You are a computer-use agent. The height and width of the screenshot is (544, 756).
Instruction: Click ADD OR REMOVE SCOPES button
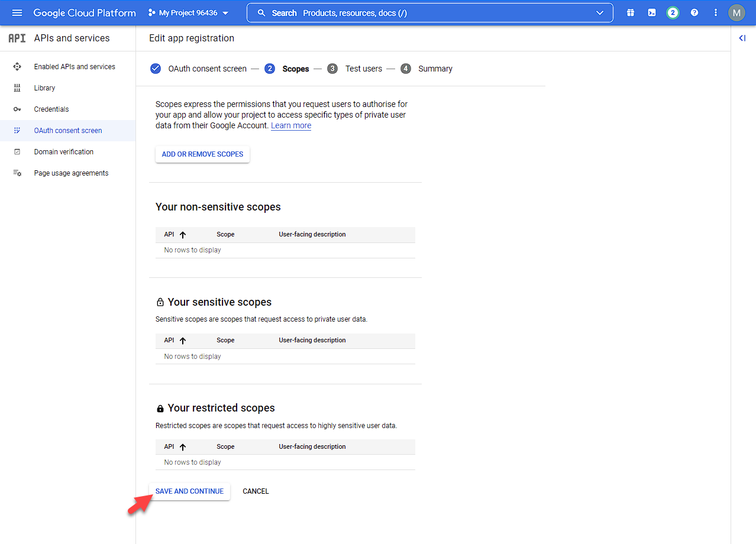pos(202,154)
